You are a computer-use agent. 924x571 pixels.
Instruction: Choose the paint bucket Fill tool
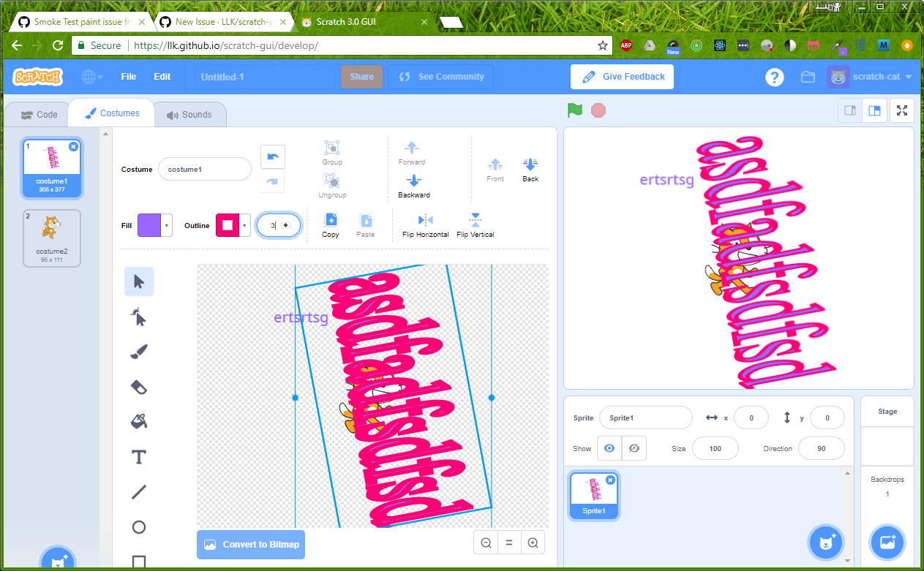click(x=138, y=422)
